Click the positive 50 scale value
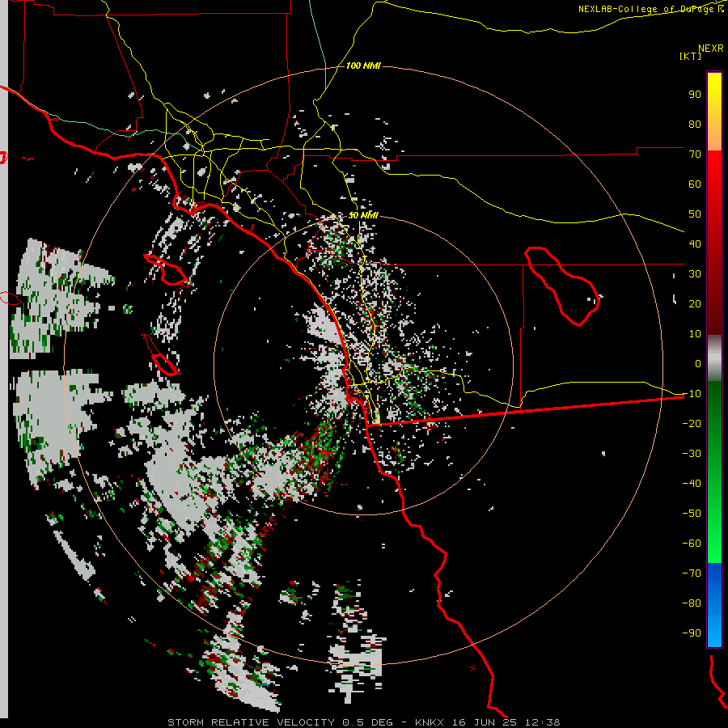 tap(695, 214)
